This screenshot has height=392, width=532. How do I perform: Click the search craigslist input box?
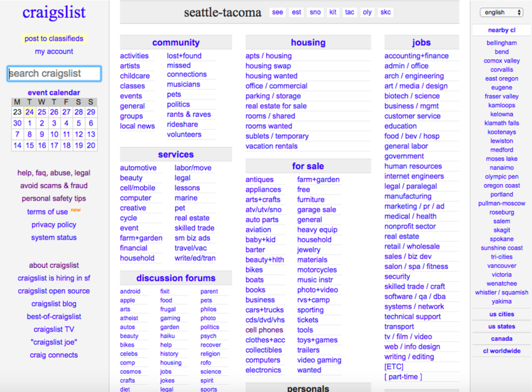tap(53, 74)
